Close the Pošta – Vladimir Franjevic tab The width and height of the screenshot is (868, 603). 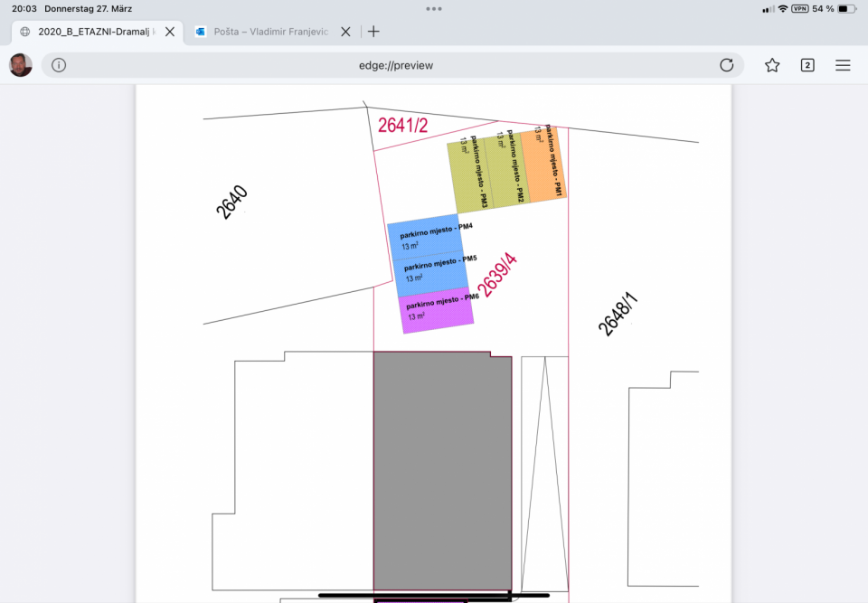[345, 31]
